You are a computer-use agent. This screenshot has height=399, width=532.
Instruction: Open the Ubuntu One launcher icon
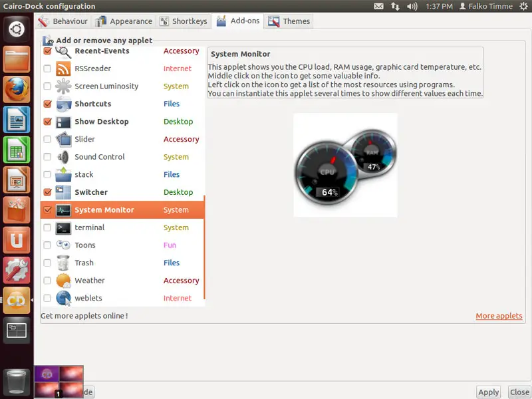click(17, 240)
